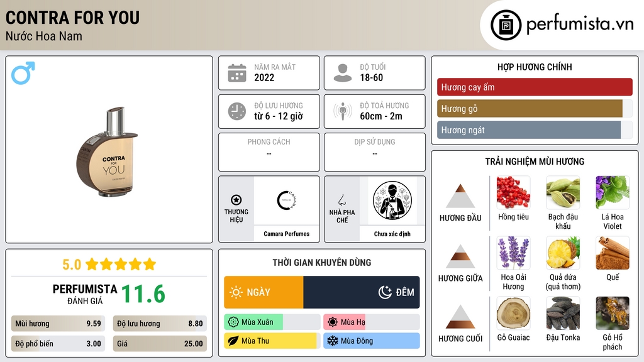Image resolution: width=644 pixels, height=362 pixels.
Task: Click the Contra For You bottle image
Action: (x=108, y=152)
